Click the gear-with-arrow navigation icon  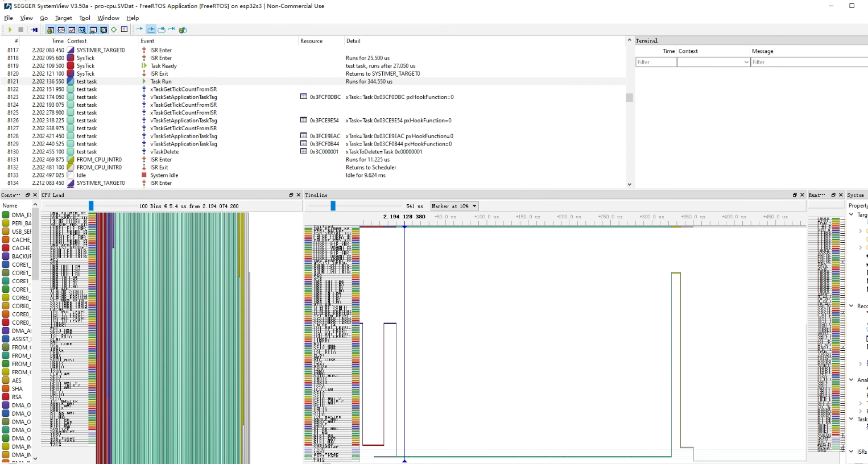pos(183,30)
